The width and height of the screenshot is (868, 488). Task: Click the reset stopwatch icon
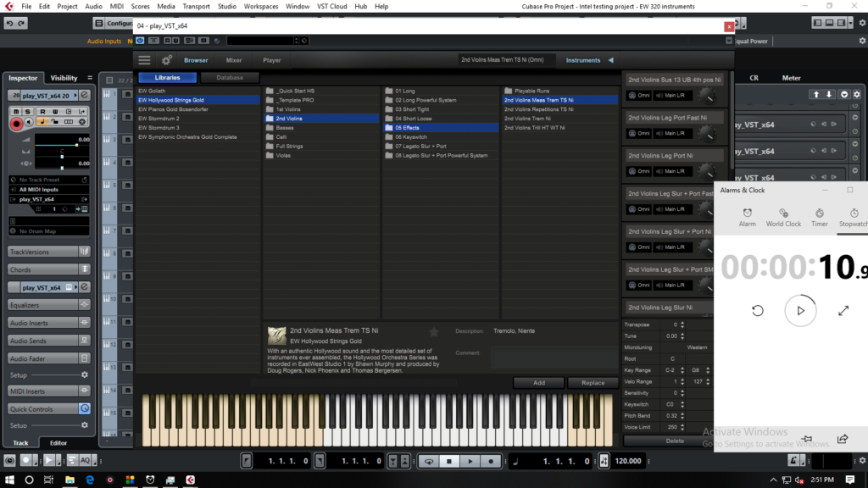point(758,311)
